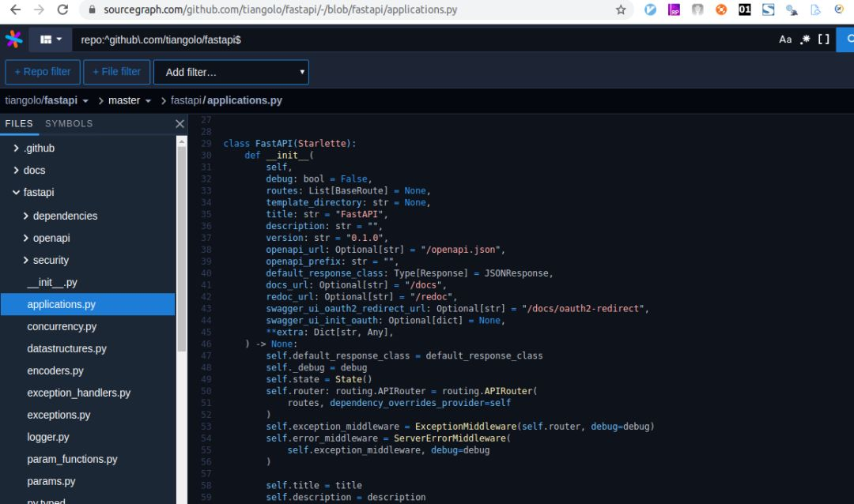
Task: Switch to SYMBOLS tab
Action: coord(69,123)
